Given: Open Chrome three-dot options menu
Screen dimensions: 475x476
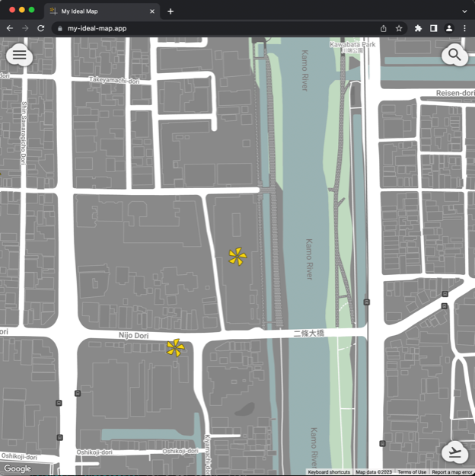Looking at the screenshot, I should pos(464,28).
